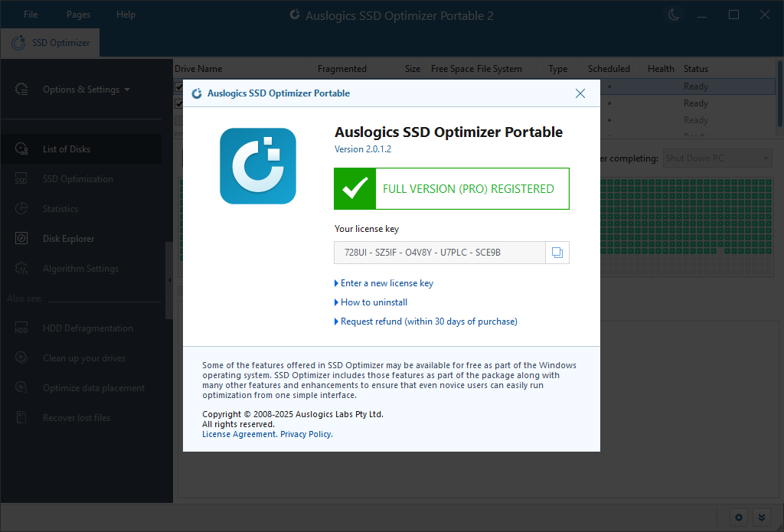Click the SSD Optimization sidebar icon

point(21,179)
